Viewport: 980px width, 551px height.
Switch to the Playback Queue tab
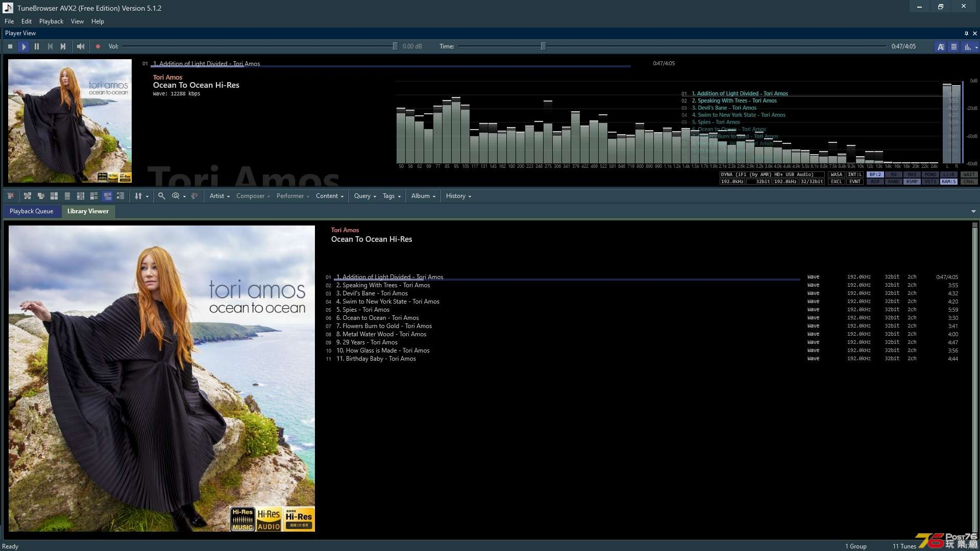[31, 211]
